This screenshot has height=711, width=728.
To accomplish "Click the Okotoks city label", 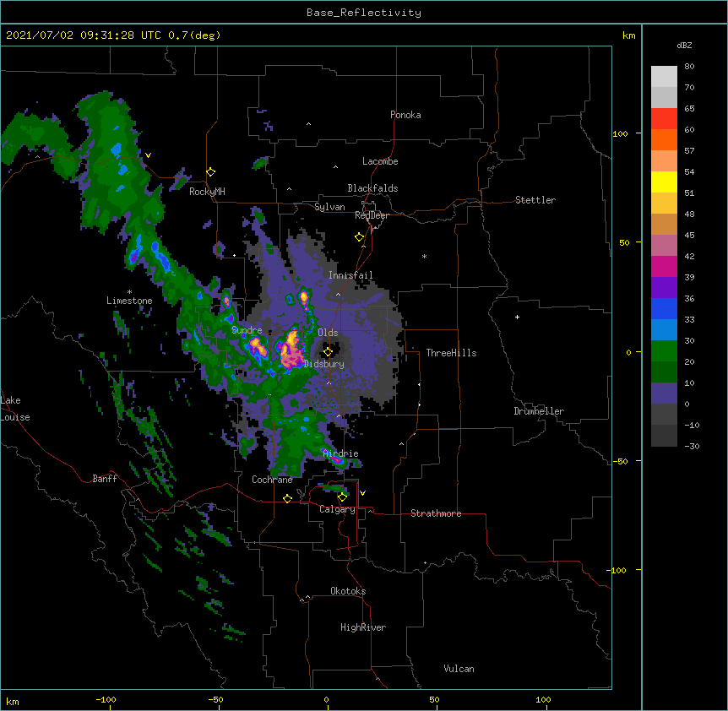I will (348, 591).
